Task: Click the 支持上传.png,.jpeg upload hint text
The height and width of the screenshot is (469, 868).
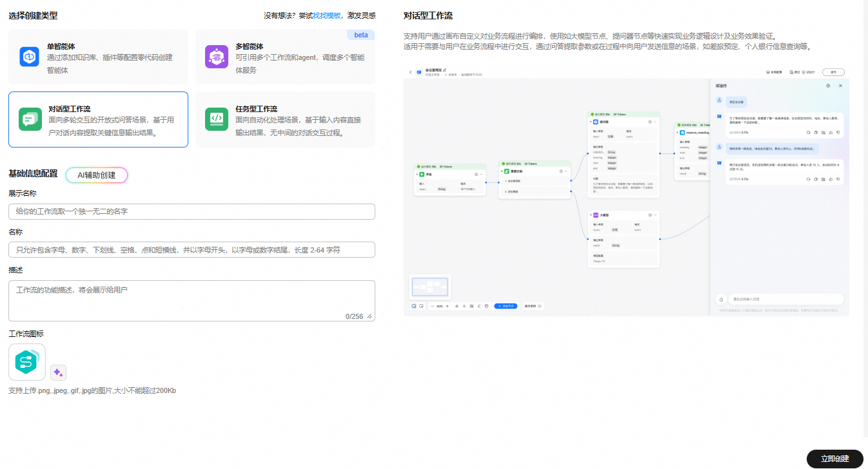Action: coord(92,390)
